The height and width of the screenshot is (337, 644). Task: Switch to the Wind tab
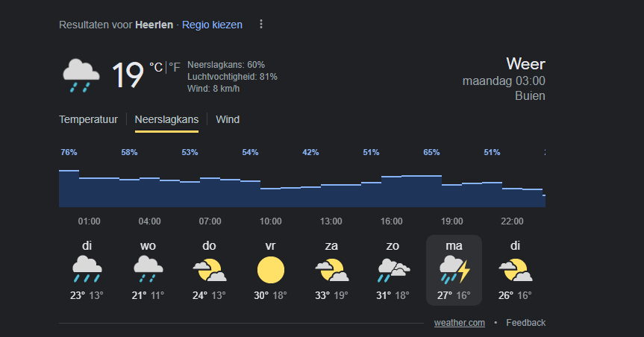(x=228, y=119)
